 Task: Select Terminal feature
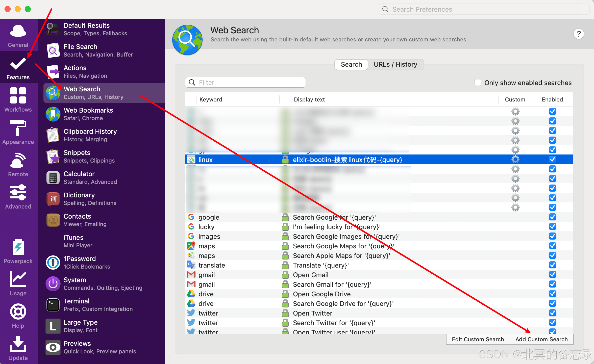point(104,305)
